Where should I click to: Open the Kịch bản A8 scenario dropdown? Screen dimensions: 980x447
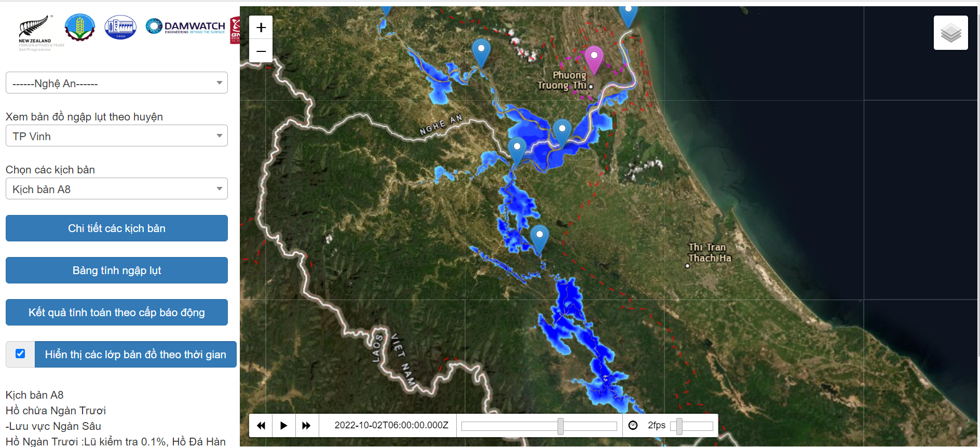tap(116, 189)
